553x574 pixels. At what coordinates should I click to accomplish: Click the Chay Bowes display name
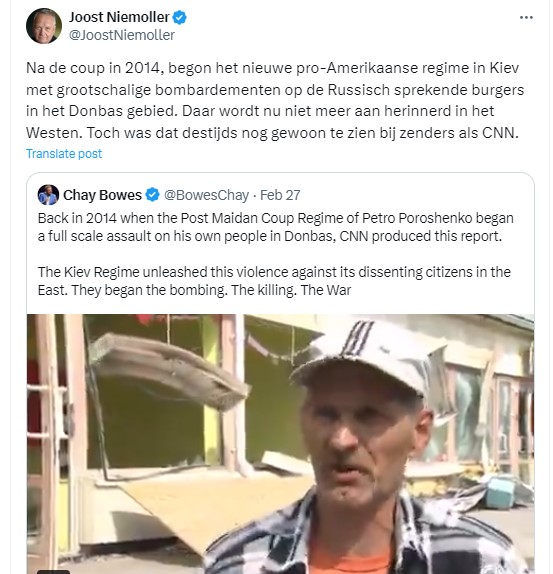point(102,195)
